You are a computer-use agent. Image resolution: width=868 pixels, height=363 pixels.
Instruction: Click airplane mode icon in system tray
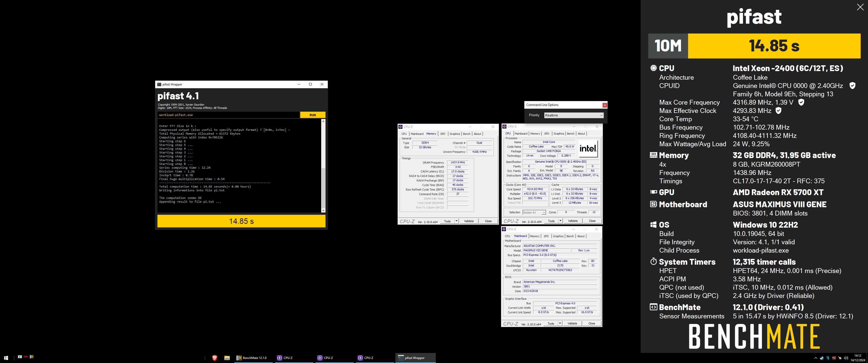(840, 358)
